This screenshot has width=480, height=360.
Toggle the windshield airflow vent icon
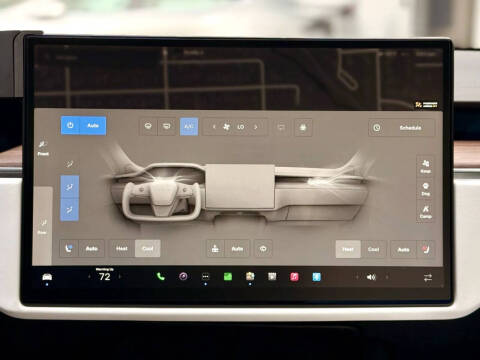point(70,164)
